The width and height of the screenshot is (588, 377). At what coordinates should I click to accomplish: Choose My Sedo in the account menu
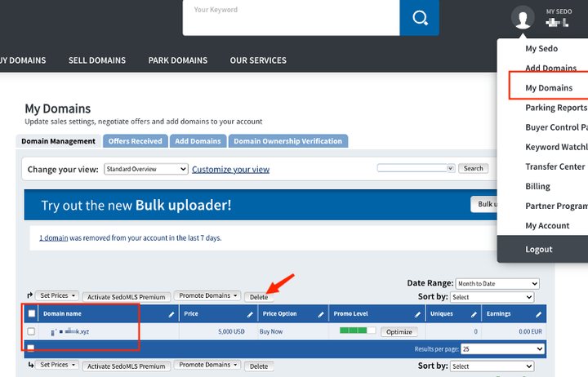click(x=541, y=48)
